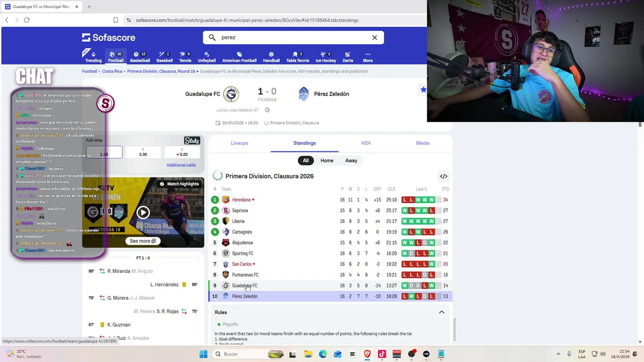Open a new browser tab
This screenshot has height=362, width=644.
pyautogui.click(x=89, y=7)
